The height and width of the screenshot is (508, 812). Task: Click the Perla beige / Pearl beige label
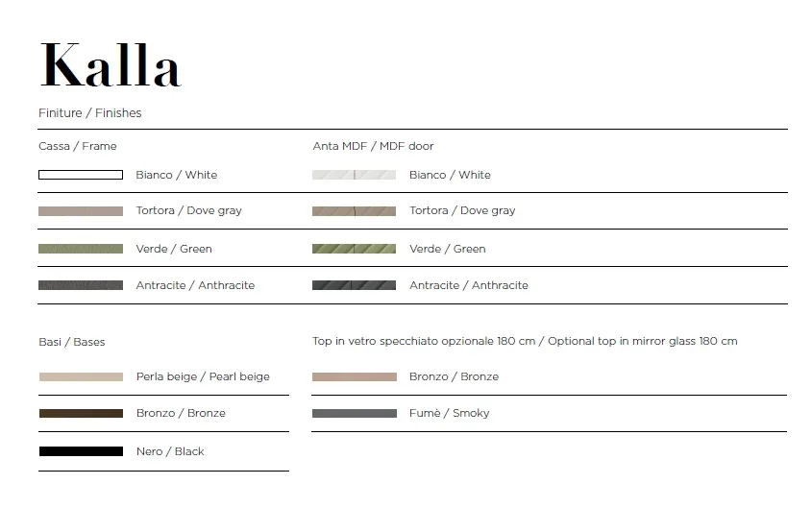click(x=203, y=376)
